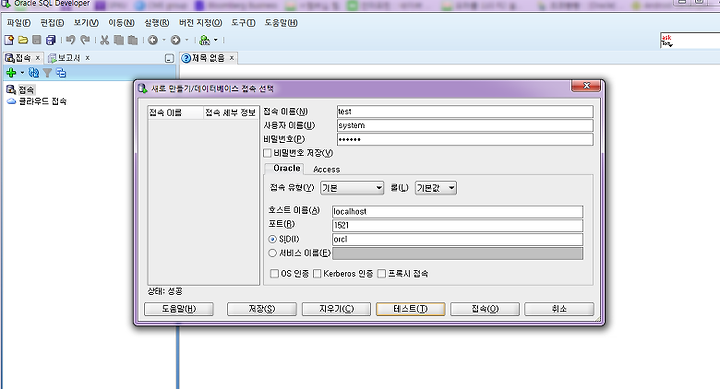720x389 pixels.
Task: Open the 도구 menu
Action: click(x=243, y=23)
